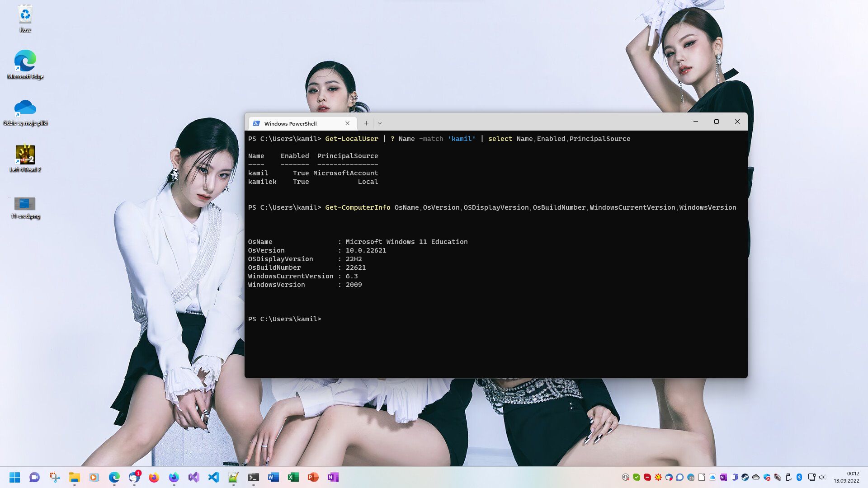Screen dimensions: 868x488
Task: Open Word from the taskbar
Action: coord(273,477)
